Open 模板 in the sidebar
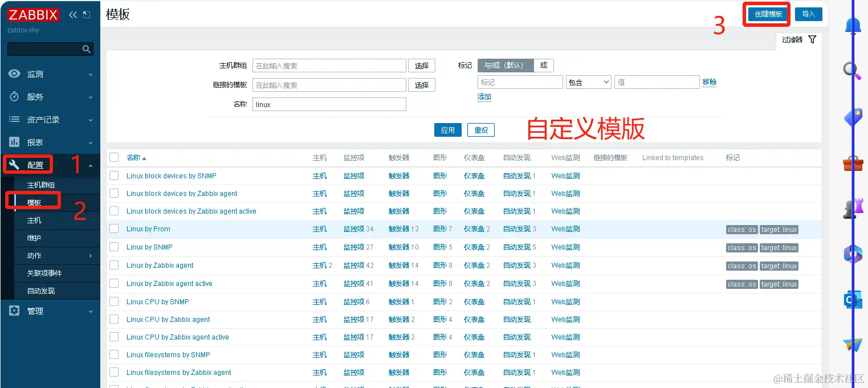Screen dimensions: 868x388 pos(34,202)
